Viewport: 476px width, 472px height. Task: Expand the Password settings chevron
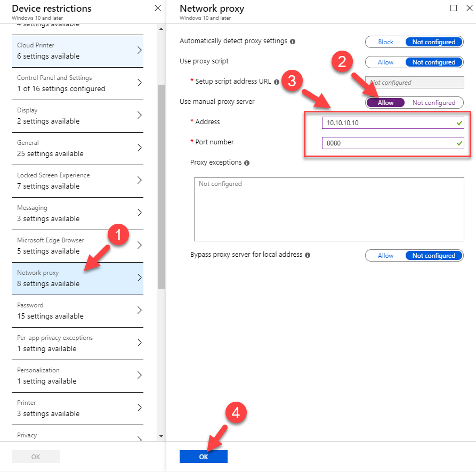point(139,310)
